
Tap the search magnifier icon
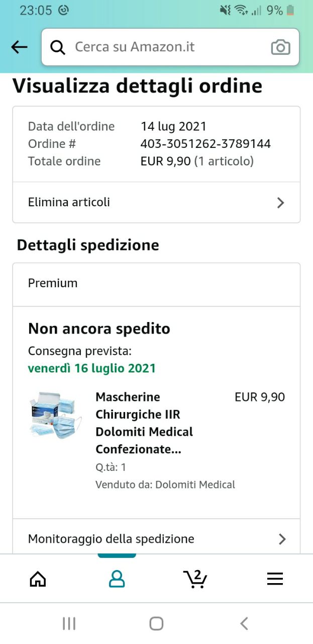(58, 47)
